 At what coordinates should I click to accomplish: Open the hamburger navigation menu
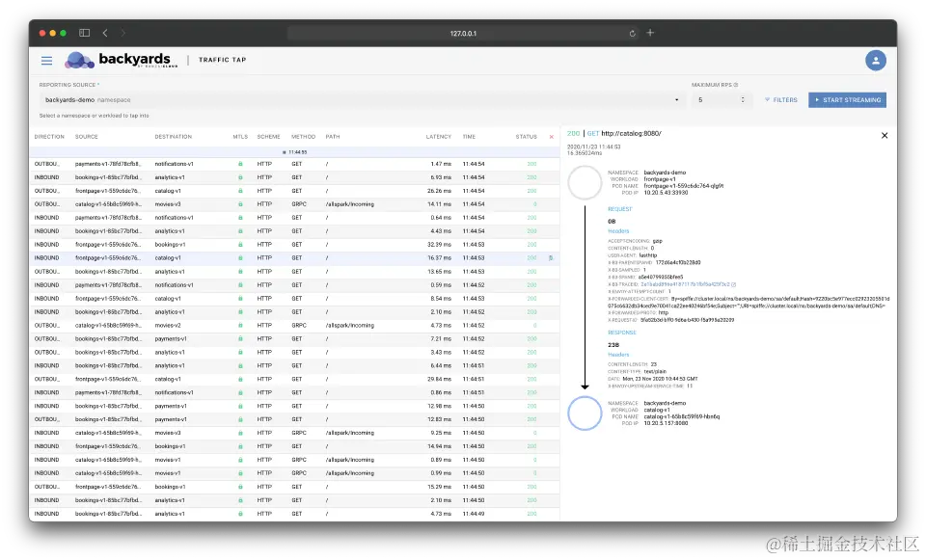(x=46, y=60)
